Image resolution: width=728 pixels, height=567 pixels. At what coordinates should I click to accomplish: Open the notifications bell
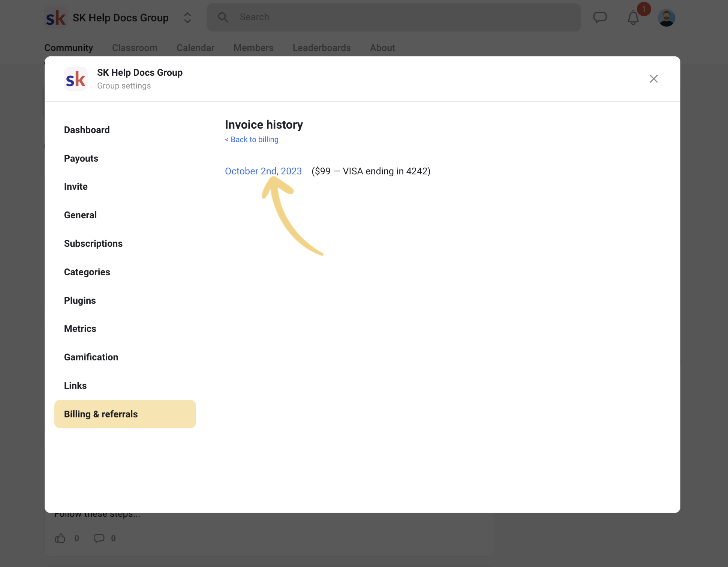[633, 17]
